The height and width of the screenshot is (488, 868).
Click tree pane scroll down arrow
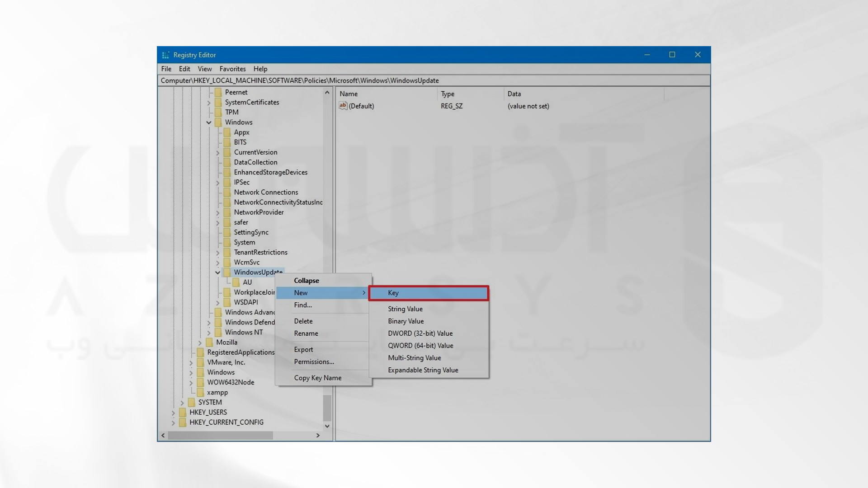click(327, 426)
